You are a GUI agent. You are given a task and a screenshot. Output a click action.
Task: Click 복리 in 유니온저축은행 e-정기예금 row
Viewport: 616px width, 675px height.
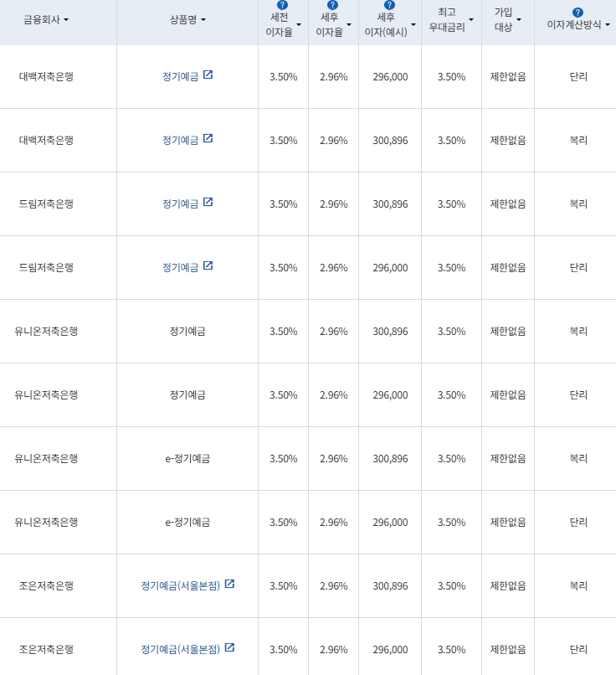[x=578, y=459]
